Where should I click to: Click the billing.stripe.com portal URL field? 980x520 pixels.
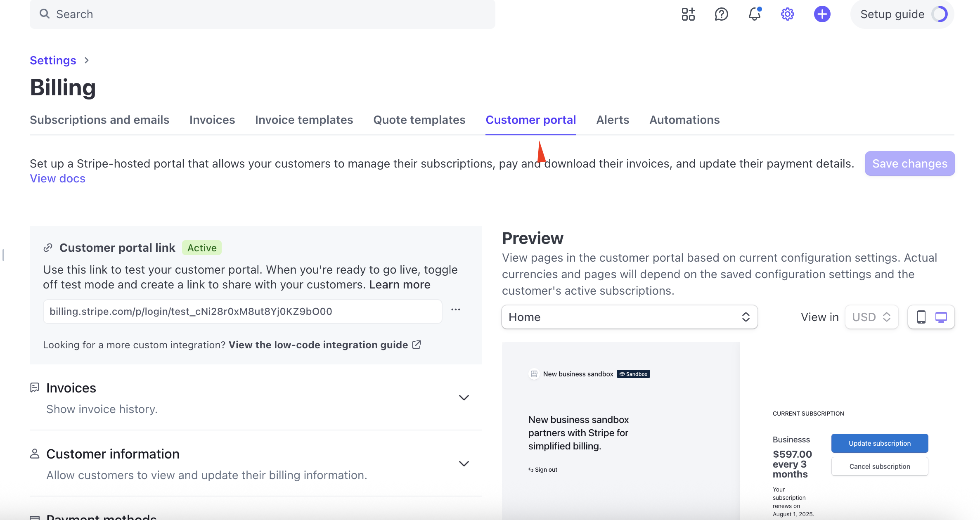click(x=243, y=312)
